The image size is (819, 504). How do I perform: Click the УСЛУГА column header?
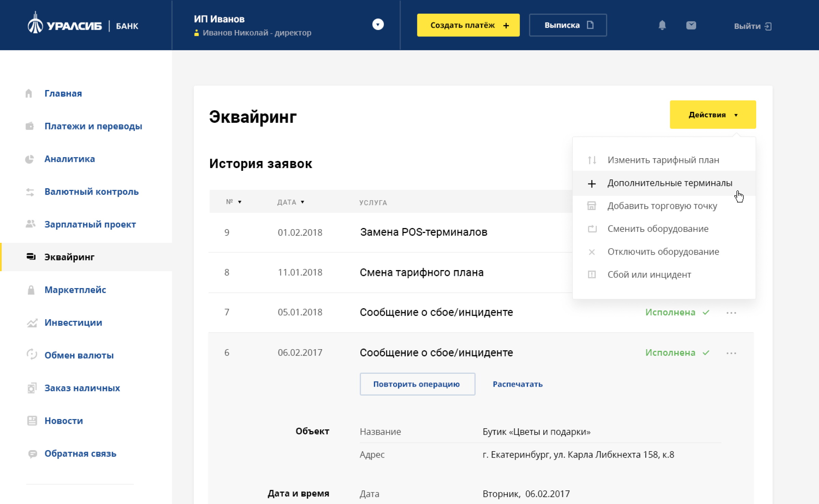point(373,203)
